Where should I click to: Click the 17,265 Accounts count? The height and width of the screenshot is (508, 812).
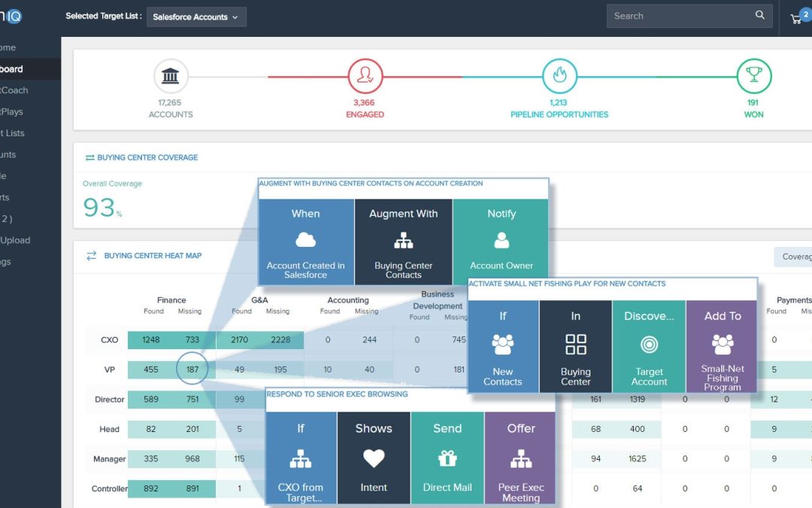click(x=170, y=102)
